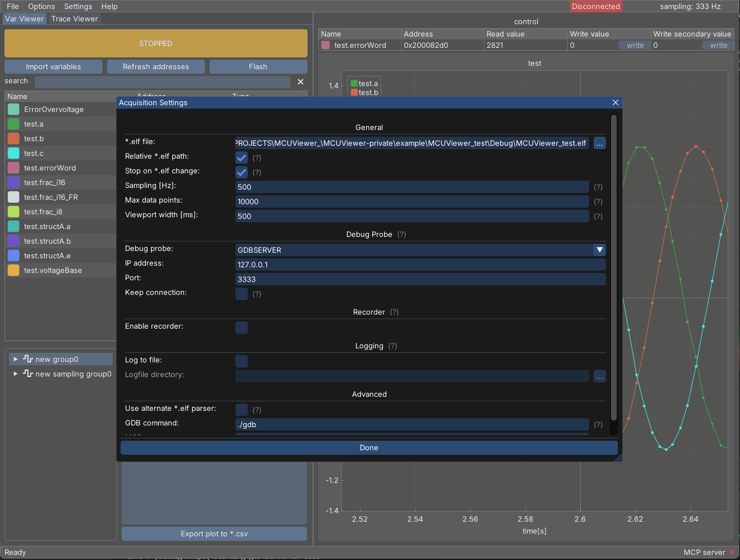
Task: Open the Options menu
Action: point(42,6)
